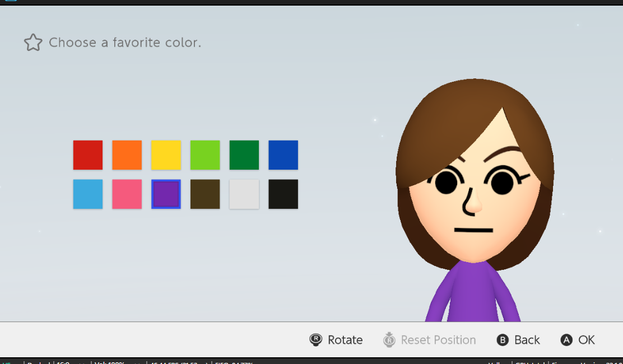Click the Rotate control stick button
The height and width of the screenshot is (364, 623).
click(336, 340)
